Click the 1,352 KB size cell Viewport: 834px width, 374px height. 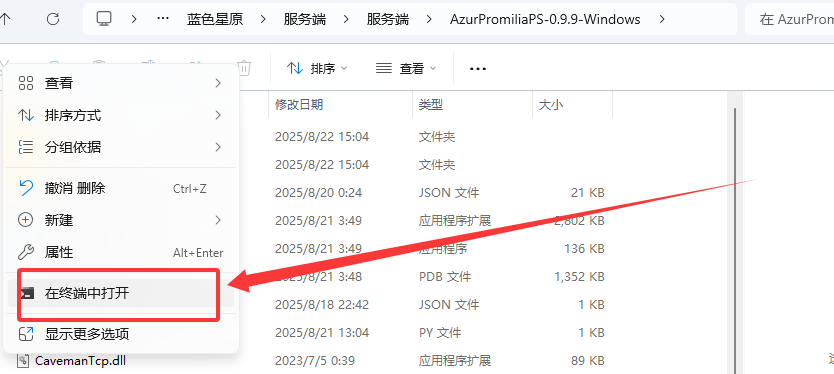[x=579, y=277]
